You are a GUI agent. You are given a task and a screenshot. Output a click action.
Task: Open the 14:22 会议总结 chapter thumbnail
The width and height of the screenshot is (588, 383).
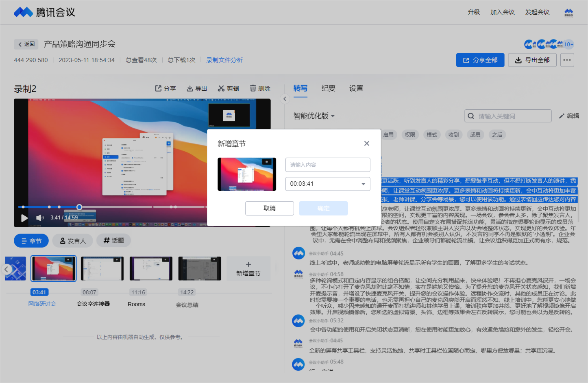(199, 268)
